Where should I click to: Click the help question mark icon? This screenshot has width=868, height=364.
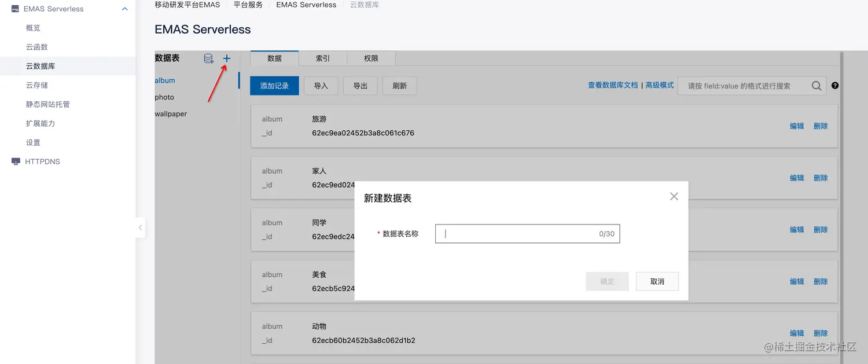pyautogui.click(x=835, y=86)
